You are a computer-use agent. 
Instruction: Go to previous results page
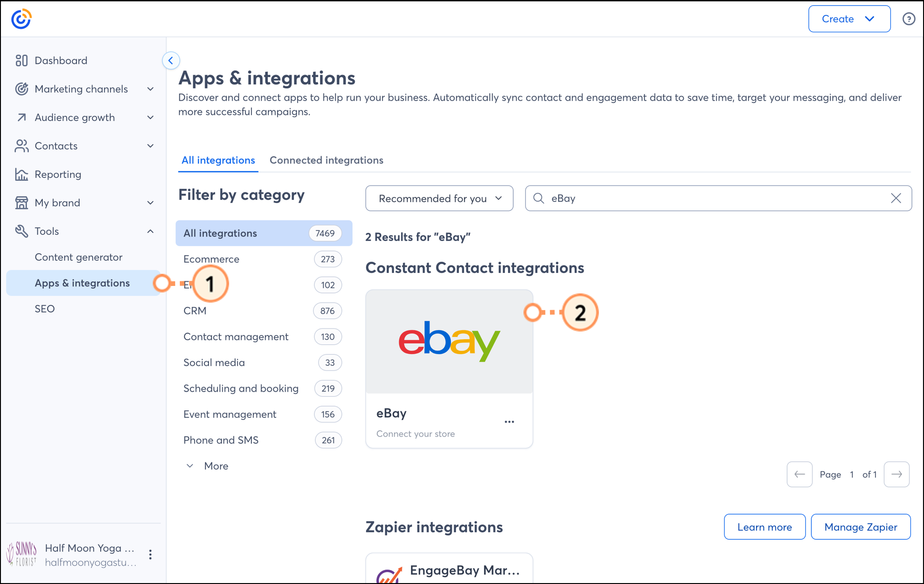(x=800, y=475)
